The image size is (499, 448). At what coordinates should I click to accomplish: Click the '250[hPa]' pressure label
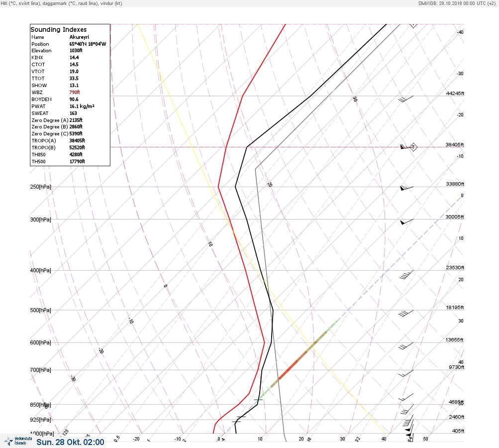[40, 187]
